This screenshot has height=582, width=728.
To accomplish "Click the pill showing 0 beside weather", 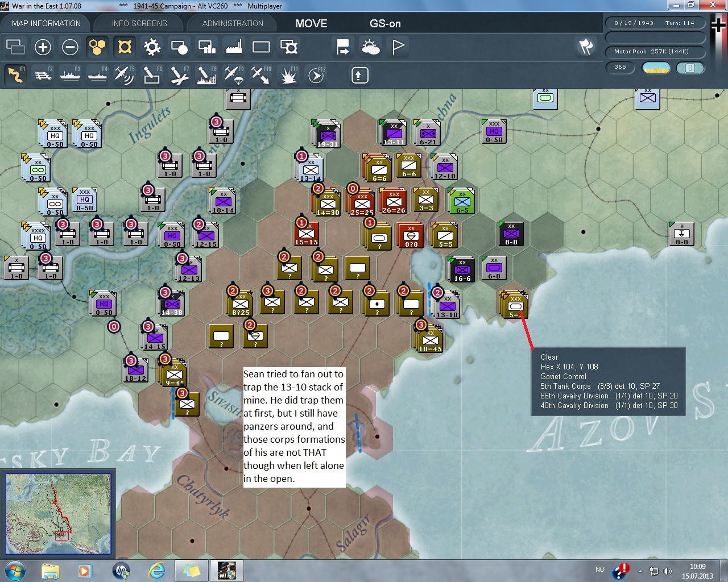I will pyautogui.click(x=690, y=68).
